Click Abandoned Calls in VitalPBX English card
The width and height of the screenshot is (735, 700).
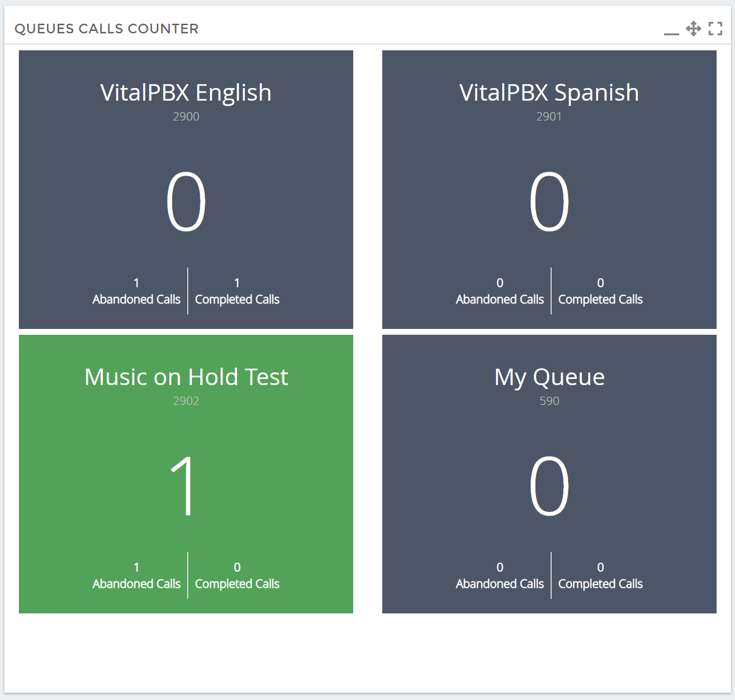[x=136, y=299]
